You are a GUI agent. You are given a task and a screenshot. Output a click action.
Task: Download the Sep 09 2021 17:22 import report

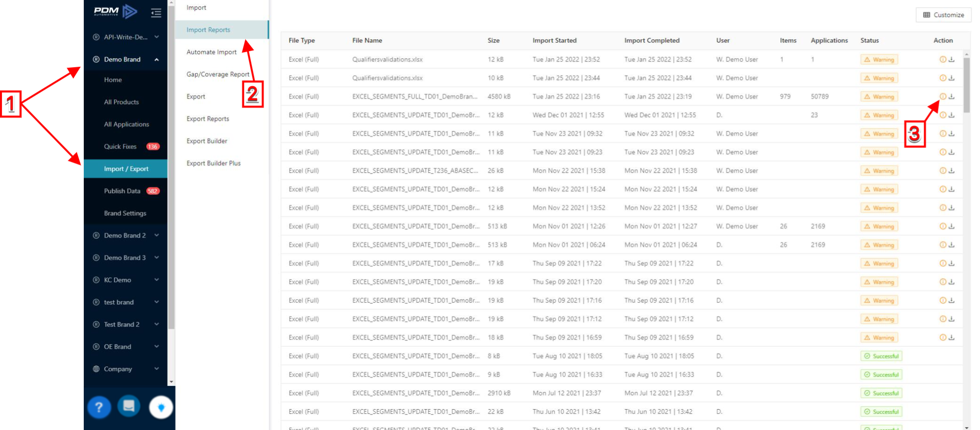(952, 263)
